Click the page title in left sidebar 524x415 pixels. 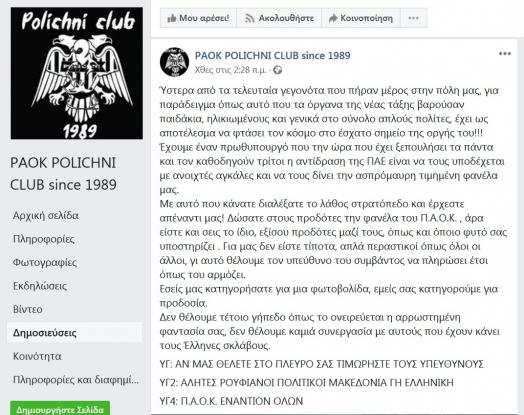click(x=63, y=174)
